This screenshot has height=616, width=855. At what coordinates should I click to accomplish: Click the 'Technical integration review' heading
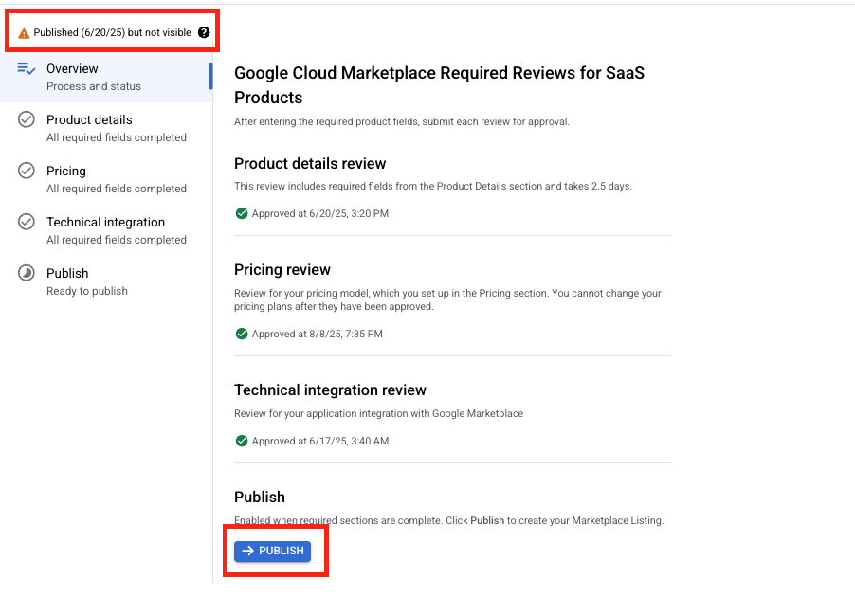[x=331, y=390]
